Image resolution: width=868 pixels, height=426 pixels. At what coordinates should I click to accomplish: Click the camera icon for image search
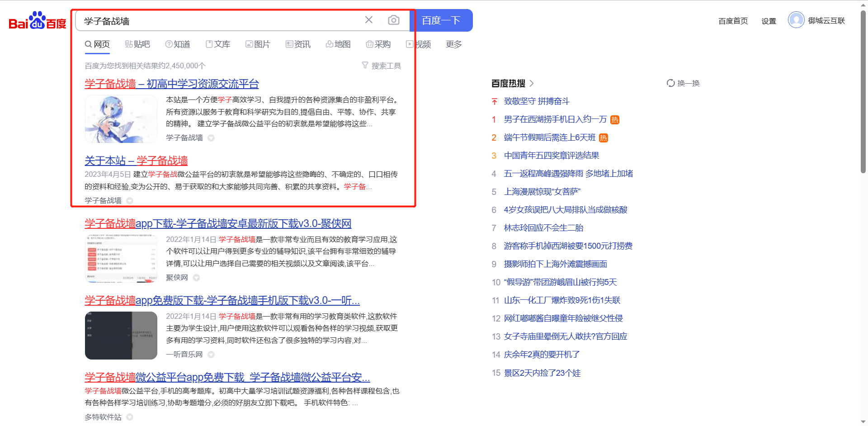click(393, 20)
